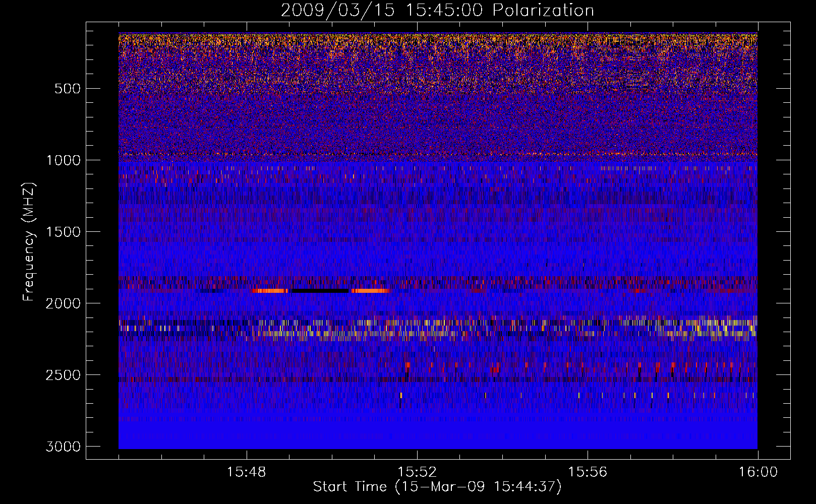Click the 2500 frequency tick label
The image size is (816, 504).
[x=63, y=375]
